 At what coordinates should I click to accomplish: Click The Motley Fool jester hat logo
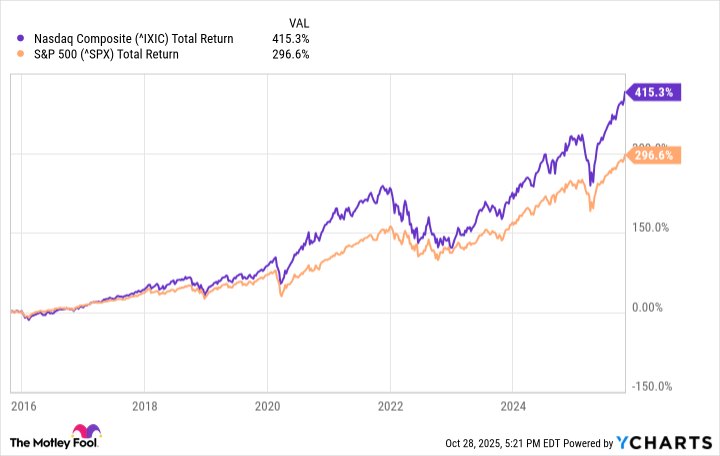(x=86, y=431)
